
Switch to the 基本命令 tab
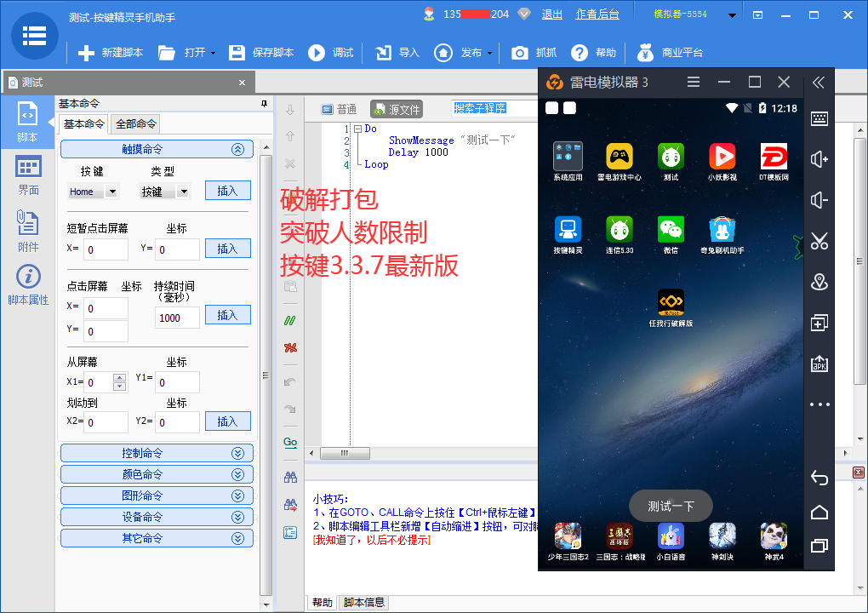coord(83,123)
